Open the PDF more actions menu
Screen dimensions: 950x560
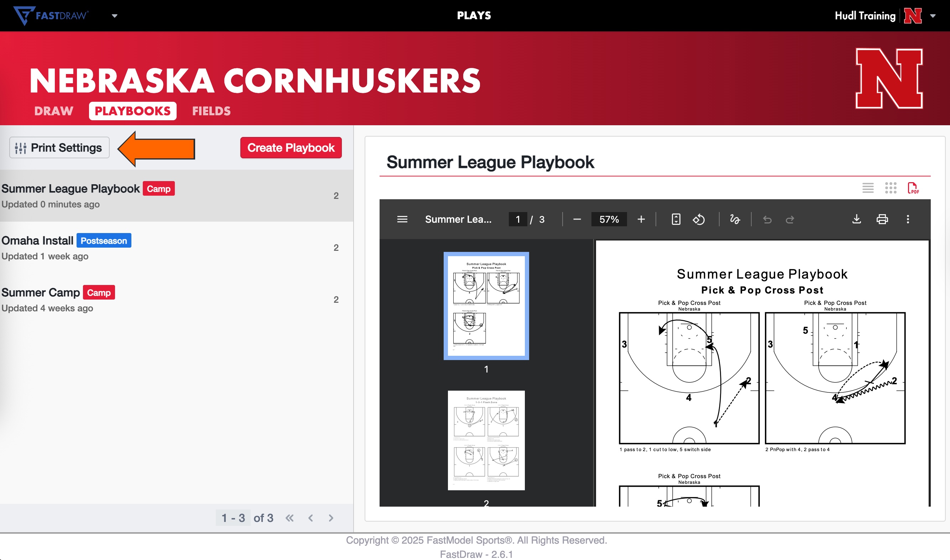pos(908,219)
